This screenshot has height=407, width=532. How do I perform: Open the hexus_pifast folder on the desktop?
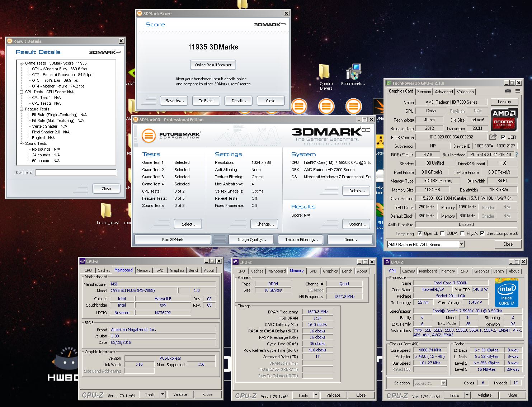[x=106, y=210]
